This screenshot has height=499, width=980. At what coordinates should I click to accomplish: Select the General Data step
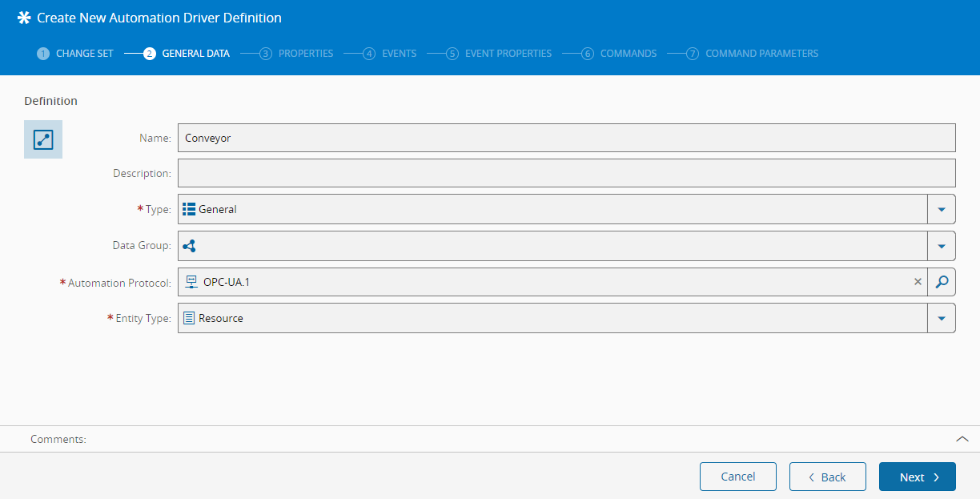tap(187, 54)
